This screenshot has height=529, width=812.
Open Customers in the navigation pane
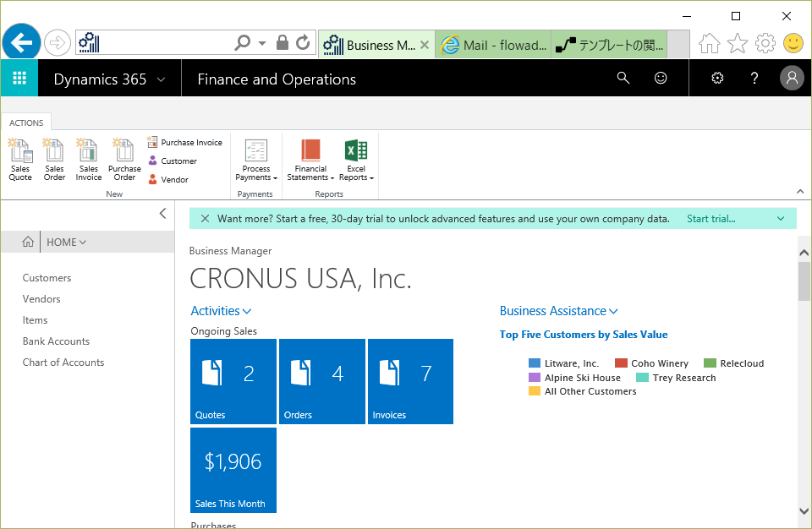click(47, 278)
